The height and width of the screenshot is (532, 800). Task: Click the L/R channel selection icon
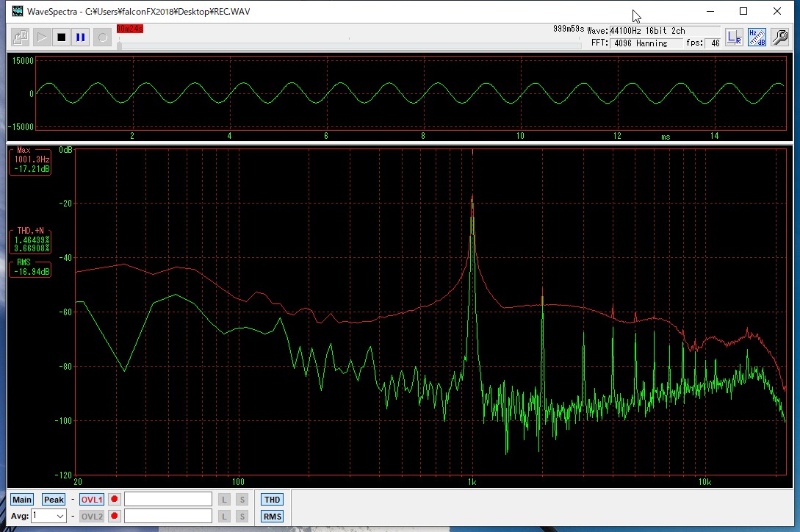(733, 37)
